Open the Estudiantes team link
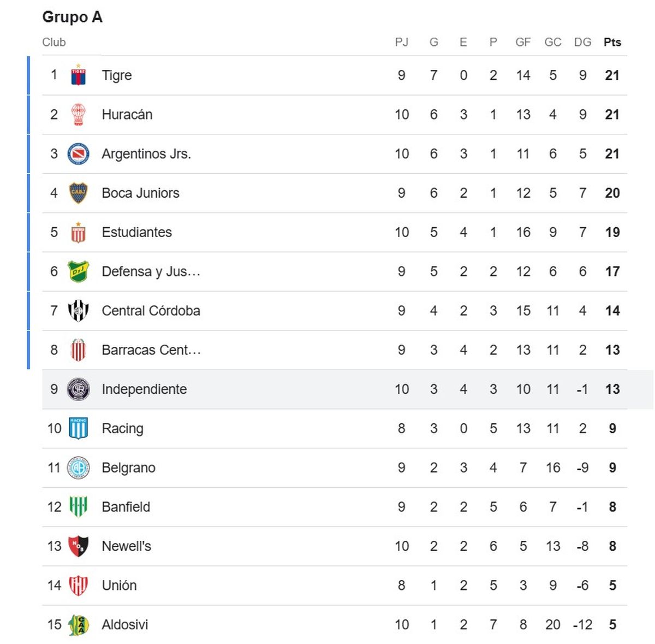Viewport: 655px width, 644px height. pos(136,232)
